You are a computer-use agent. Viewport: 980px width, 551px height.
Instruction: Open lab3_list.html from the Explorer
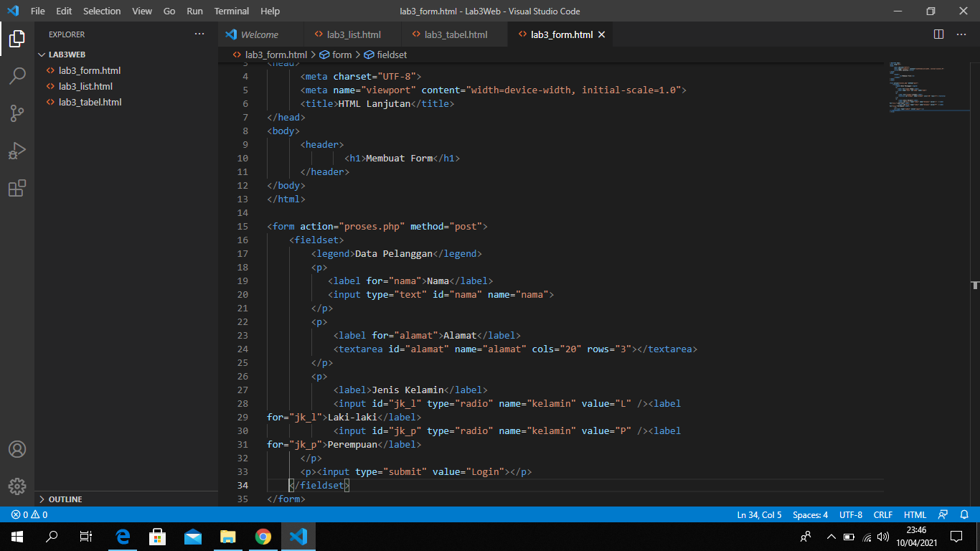85,86
